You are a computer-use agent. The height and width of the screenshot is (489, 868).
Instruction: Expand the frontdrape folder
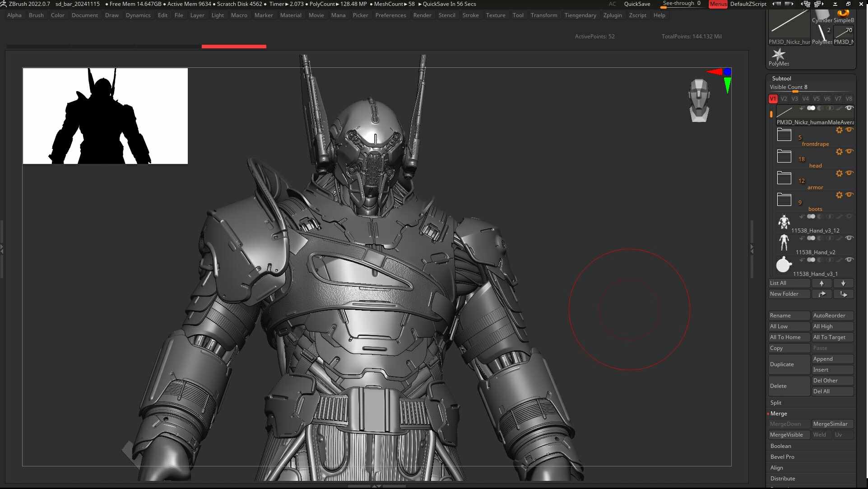click(784, 135)
